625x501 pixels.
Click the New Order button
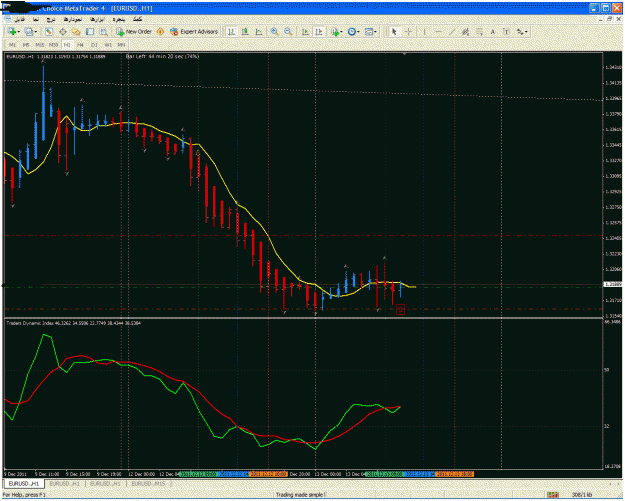134,32
